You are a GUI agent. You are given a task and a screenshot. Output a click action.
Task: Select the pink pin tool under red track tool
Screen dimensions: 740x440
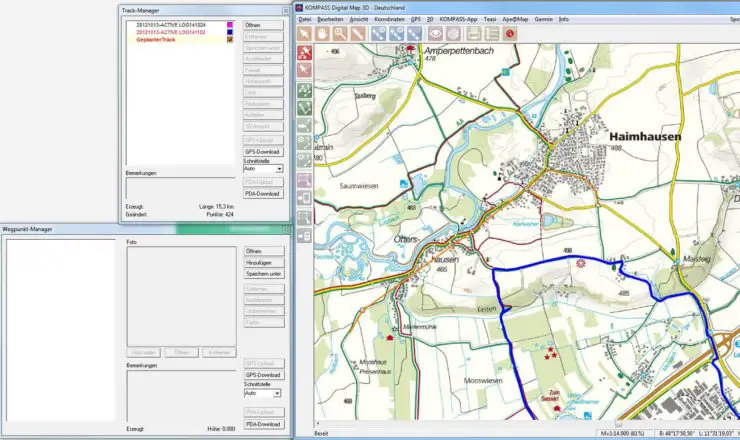pyautogui.click(x=304, y=71)
